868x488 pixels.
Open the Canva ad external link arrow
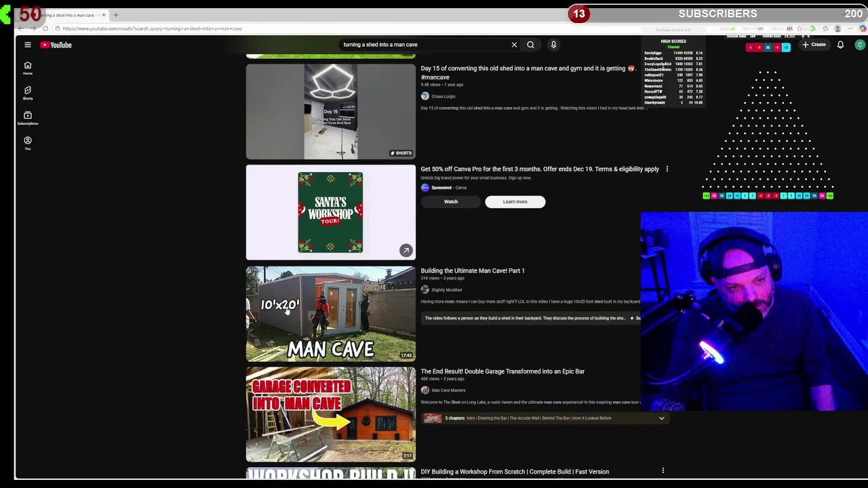click(x=406, y=250)
